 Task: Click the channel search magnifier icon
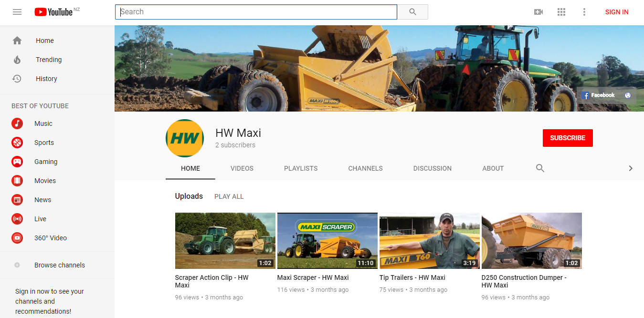click(540, 168)
